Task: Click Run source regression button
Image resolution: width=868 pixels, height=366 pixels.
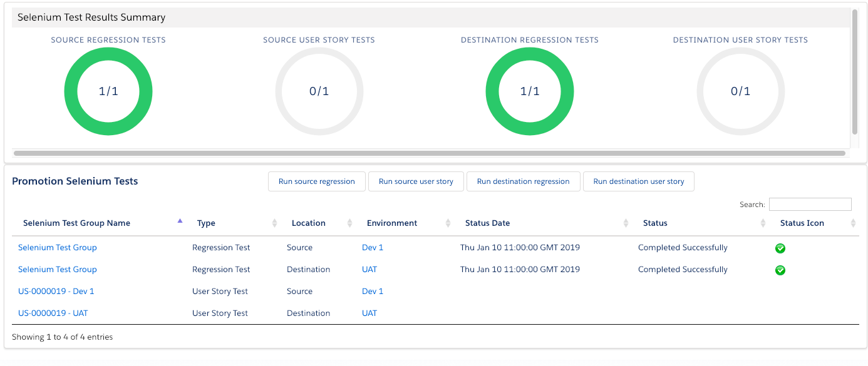Action: (x=317, y=181)
